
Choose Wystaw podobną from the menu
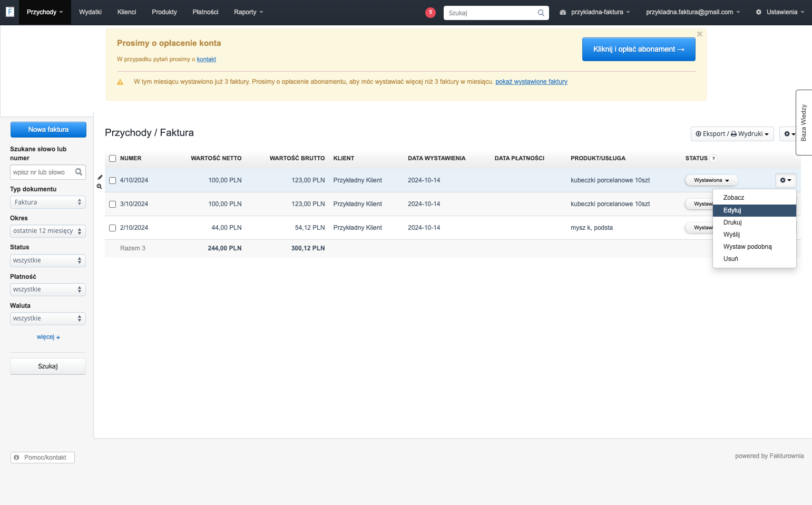pyautogui.click(x=755, y=247)
